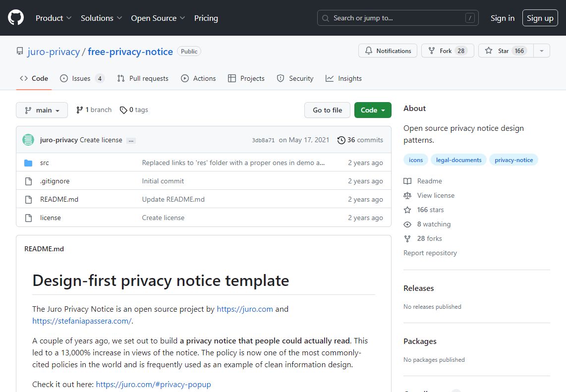View the 36 commits history

coord(360,140)
